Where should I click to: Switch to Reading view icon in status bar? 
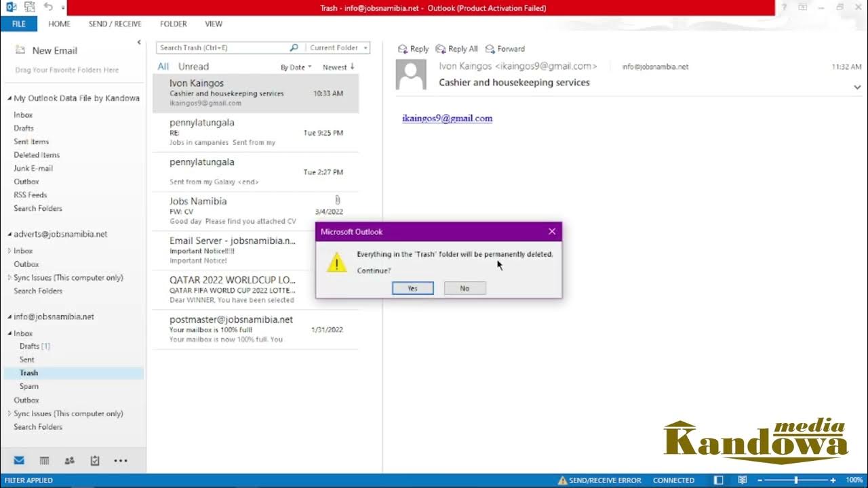coord(743,480)
